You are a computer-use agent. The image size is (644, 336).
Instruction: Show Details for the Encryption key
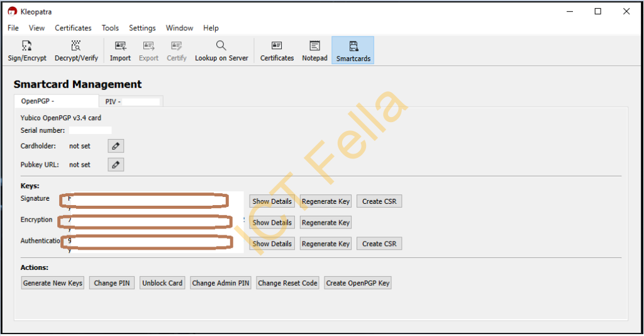(x=272, y=223)
